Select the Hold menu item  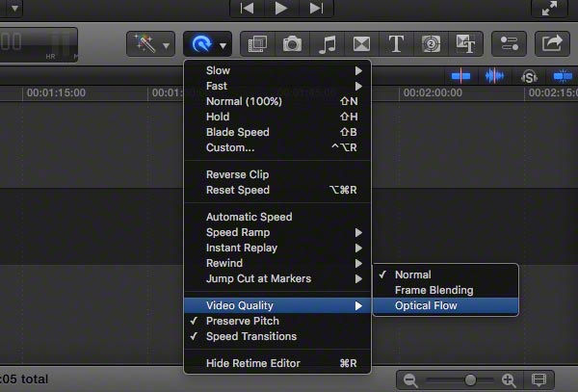(277, 117)
